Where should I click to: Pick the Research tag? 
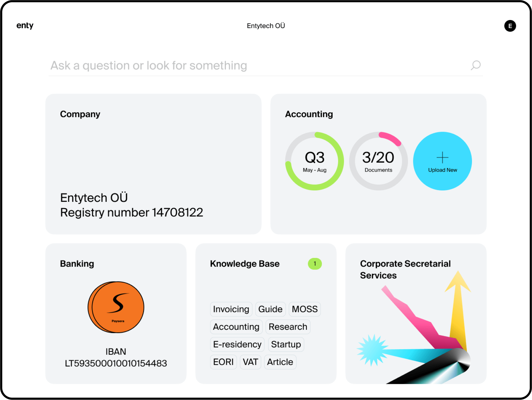[288, 327]
